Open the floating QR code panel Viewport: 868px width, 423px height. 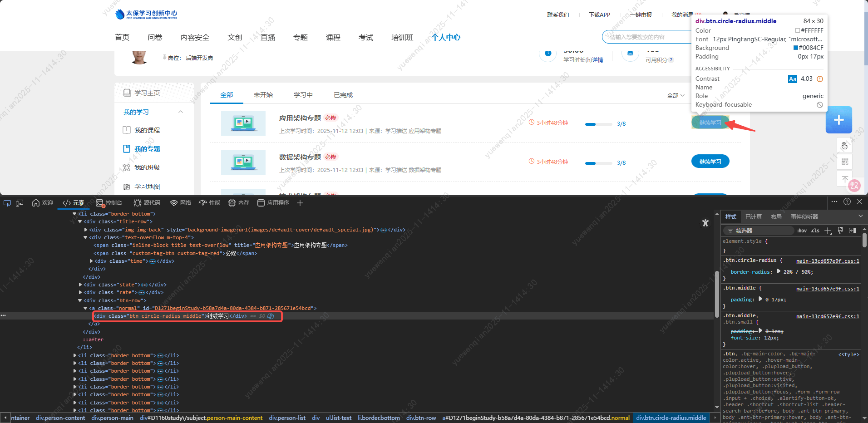(x=845, y=162)
